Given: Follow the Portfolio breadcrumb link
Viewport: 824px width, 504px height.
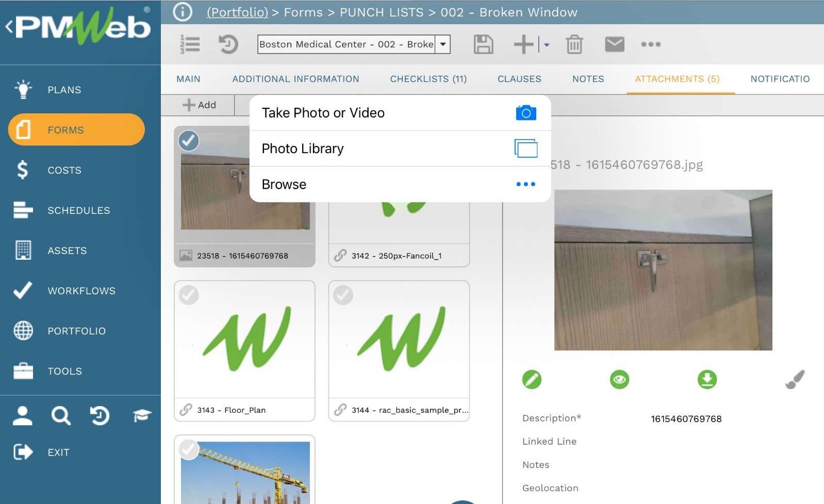Looking at the screenshot, I should pos(237,12).
